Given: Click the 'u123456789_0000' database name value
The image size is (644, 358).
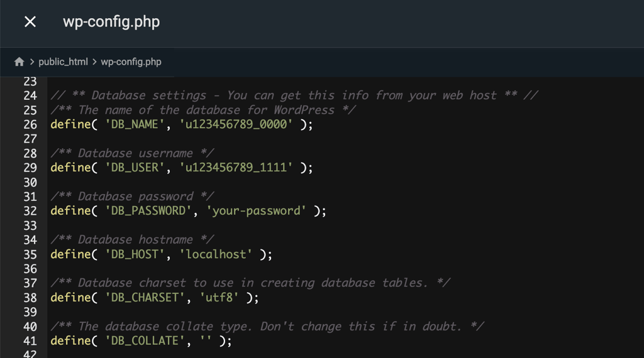Looking at the screenshot, I should 236,124.
